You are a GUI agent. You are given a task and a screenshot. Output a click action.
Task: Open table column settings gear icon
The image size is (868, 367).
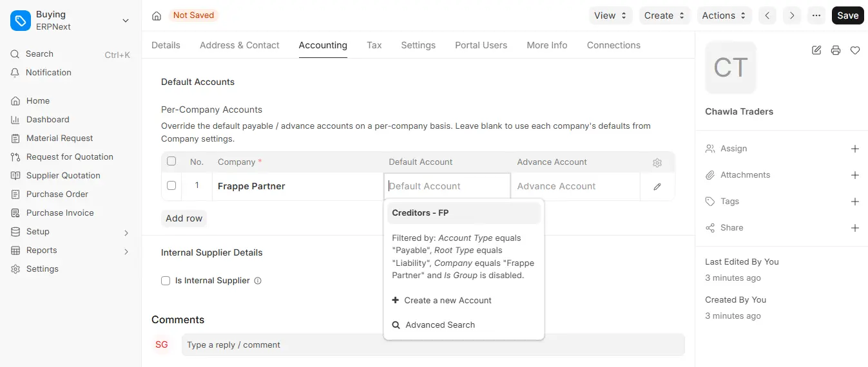(657, 163)
